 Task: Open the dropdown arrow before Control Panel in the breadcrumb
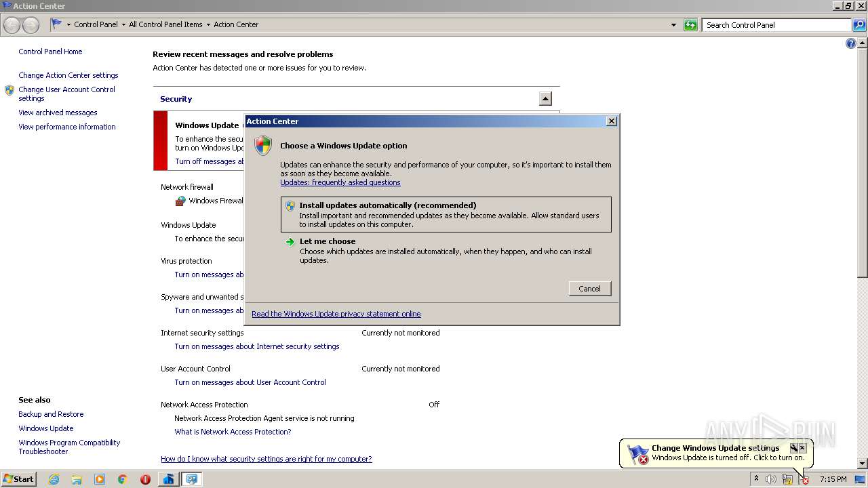click(68, 24)
